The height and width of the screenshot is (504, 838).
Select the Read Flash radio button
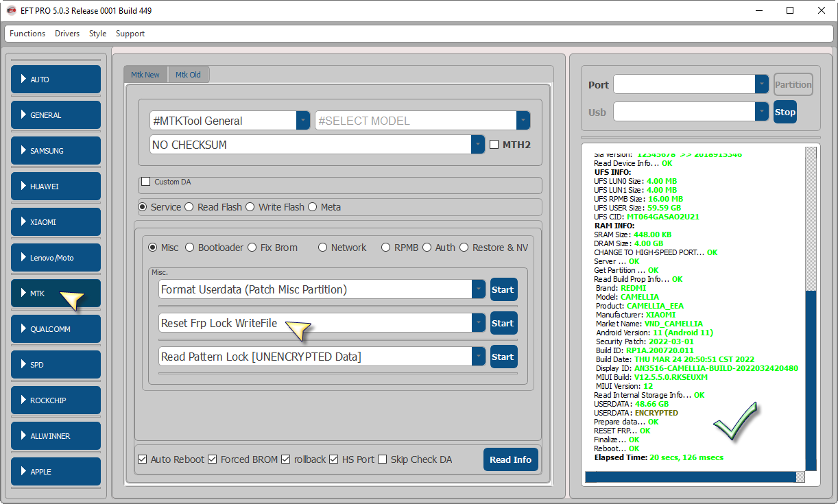point(189,207)
